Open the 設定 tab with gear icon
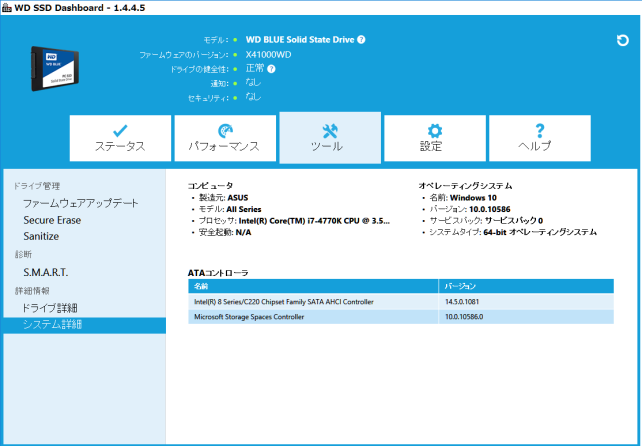Screen dimensions: 642x446 (434, 137)
